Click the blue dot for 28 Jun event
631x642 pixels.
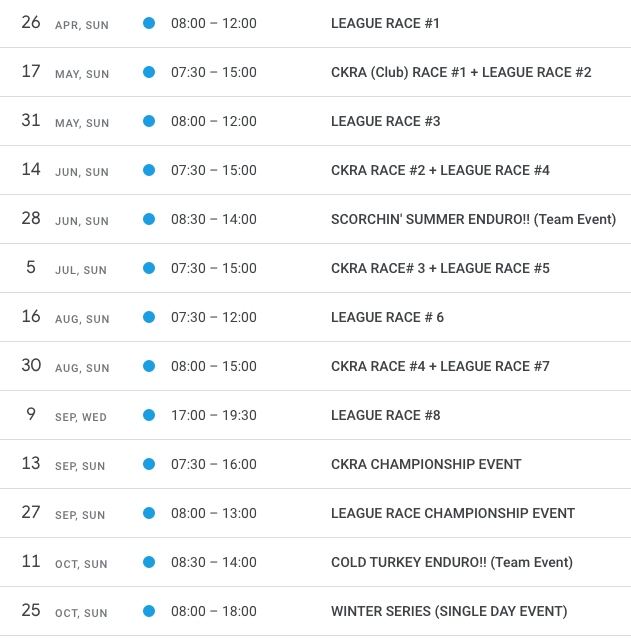149,219
